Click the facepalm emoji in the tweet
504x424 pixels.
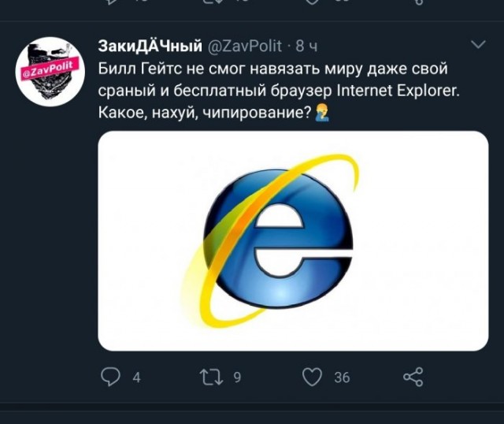321,114
